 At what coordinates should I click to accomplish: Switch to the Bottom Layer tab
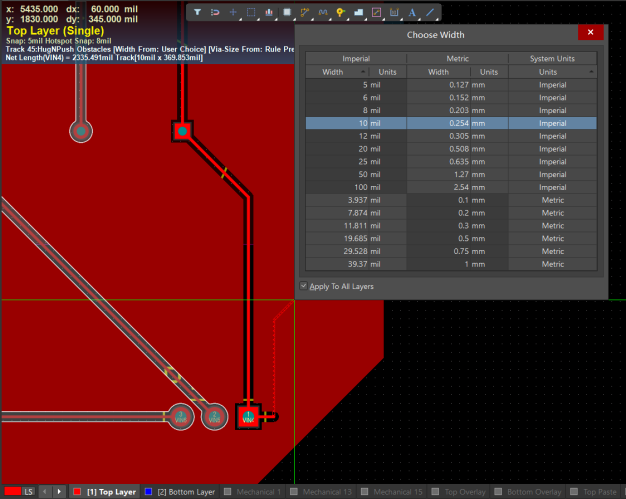coord(180,492)
